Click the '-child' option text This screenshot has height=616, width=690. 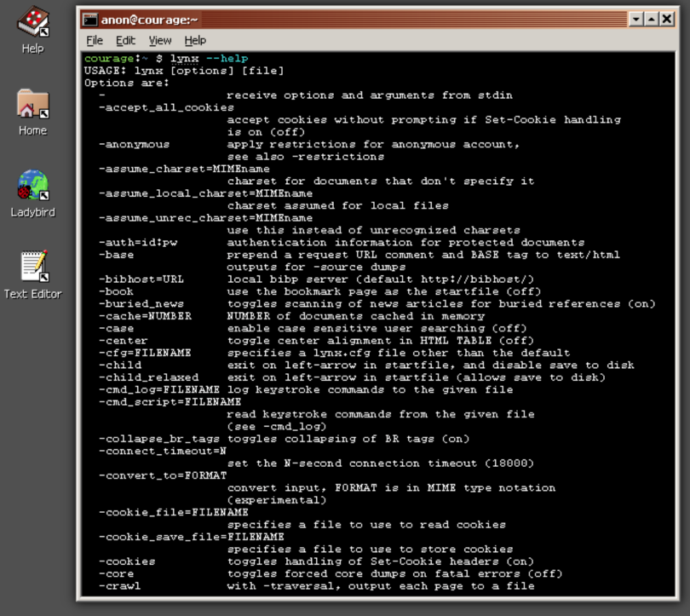120,366
